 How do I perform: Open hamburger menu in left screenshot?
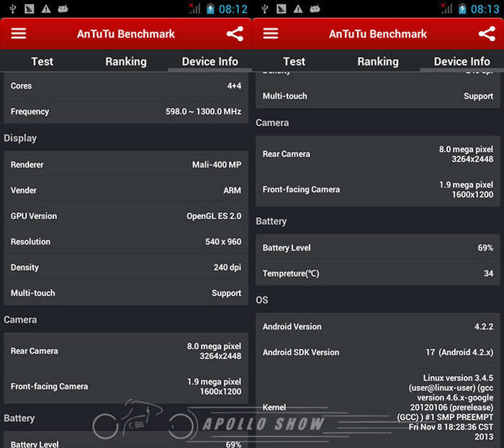19,33
